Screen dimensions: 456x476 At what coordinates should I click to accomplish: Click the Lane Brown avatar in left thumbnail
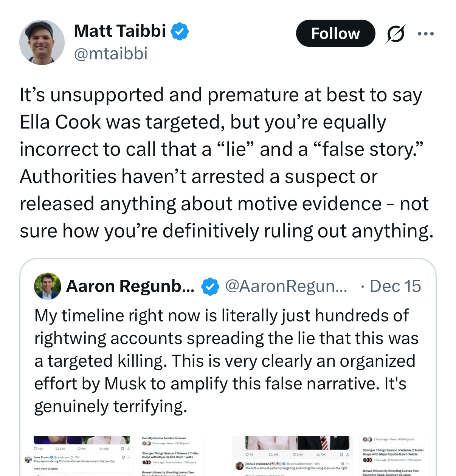[28, 459]
